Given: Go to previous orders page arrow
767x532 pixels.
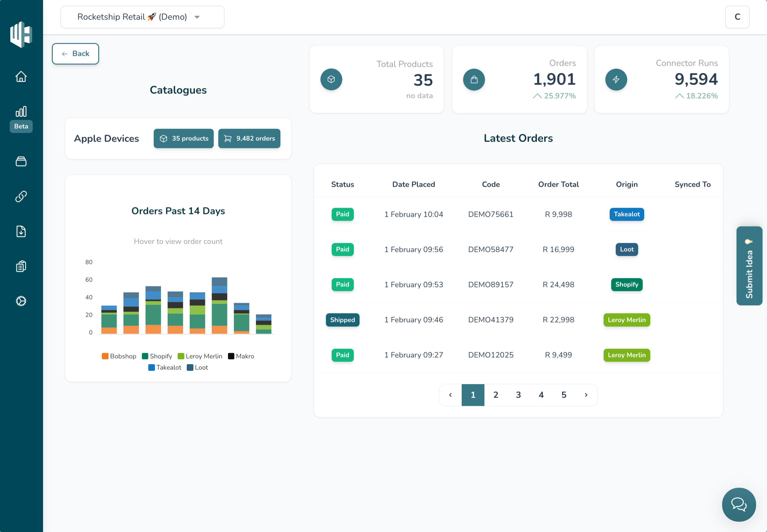Looking at the screenshot, I should [450, 395].
